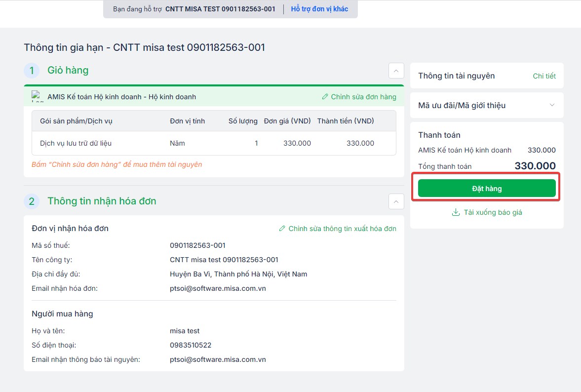Click the green Đặt hàng button

487,189
